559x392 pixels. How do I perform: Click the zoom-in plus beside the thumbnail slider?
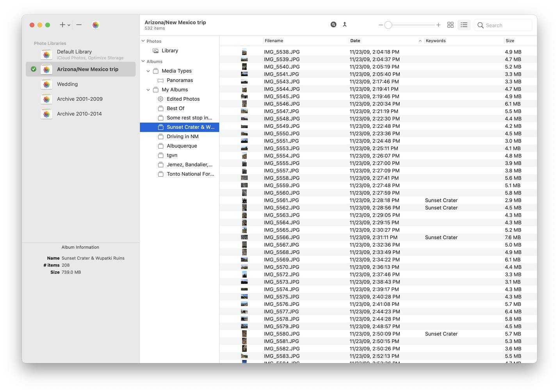coord(438,25)
